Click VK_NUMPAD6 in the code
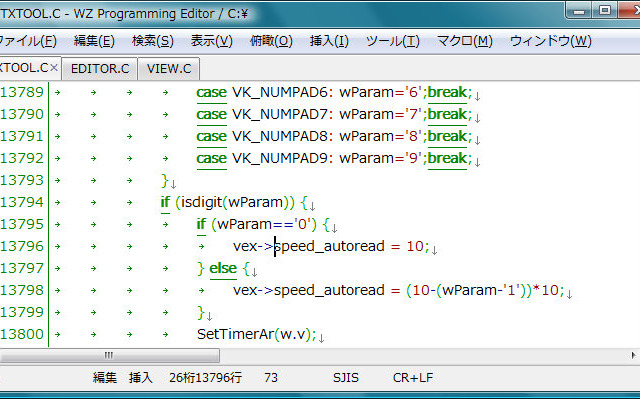The image size is (640, 399). pyautogui.click(x=280, y=93)
